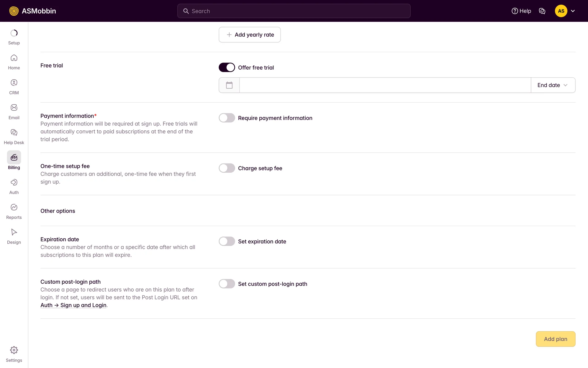Open the CRM sidebar icon
This screenshot has width=588, height=368.
[x=14, y=83]
